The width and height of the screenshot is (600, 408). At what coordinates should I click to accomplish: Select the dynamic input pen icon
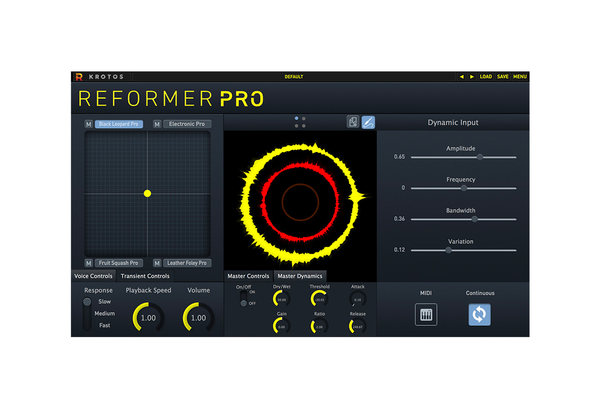[368, 122]
